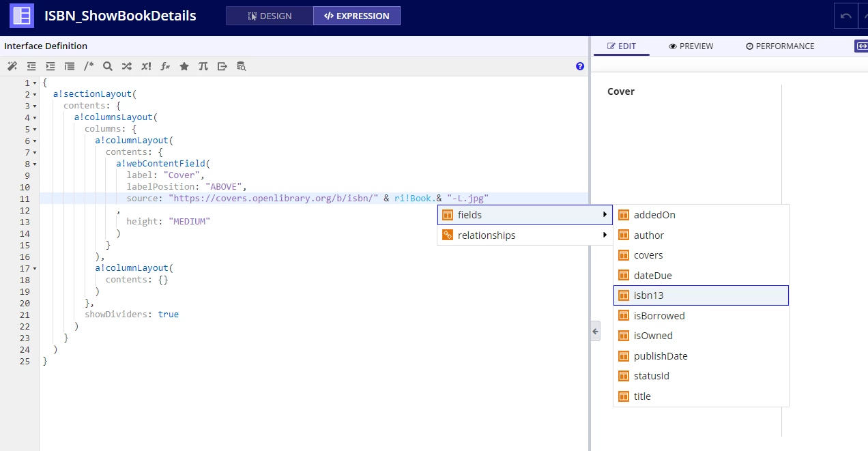Image resolution: width=868 pixels, height=451 pixels.
Task: Click the showDividers true value
Action: (169, 315)
